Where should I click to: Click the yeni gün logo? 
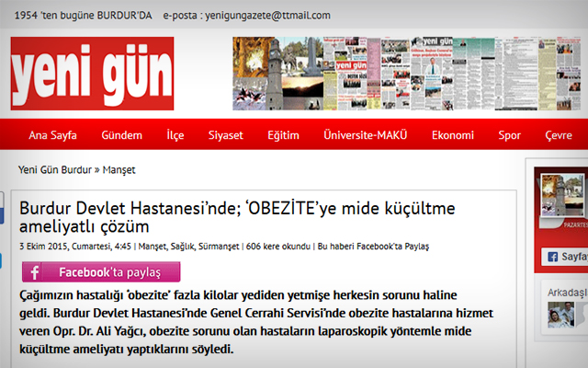coord(92,74)
